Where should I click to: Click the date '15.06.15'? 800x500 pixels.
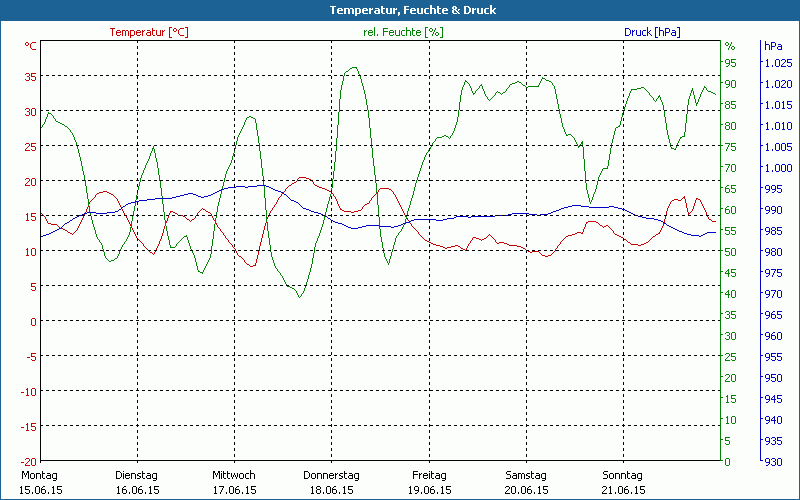pyautogui.click(x=41, y=490)
